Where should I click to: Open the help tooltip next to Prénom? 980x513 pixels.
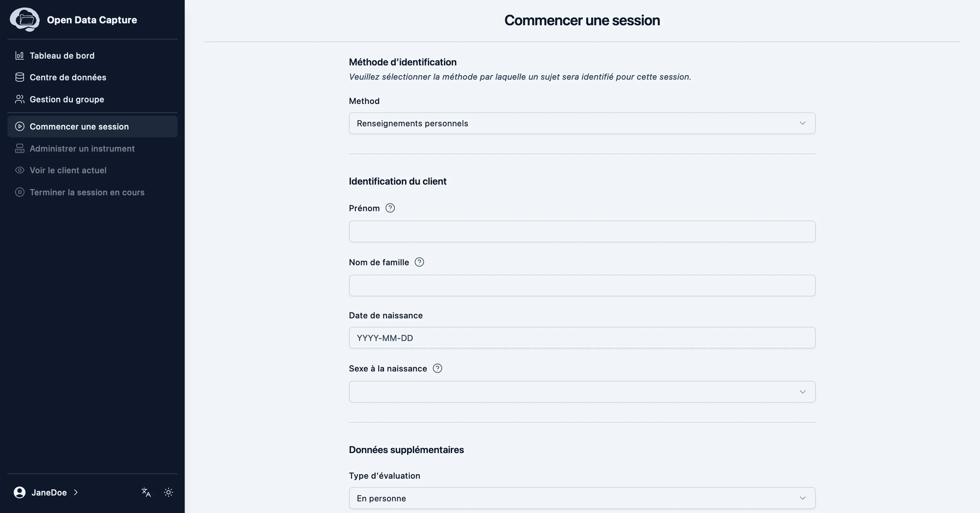point(390,208)
